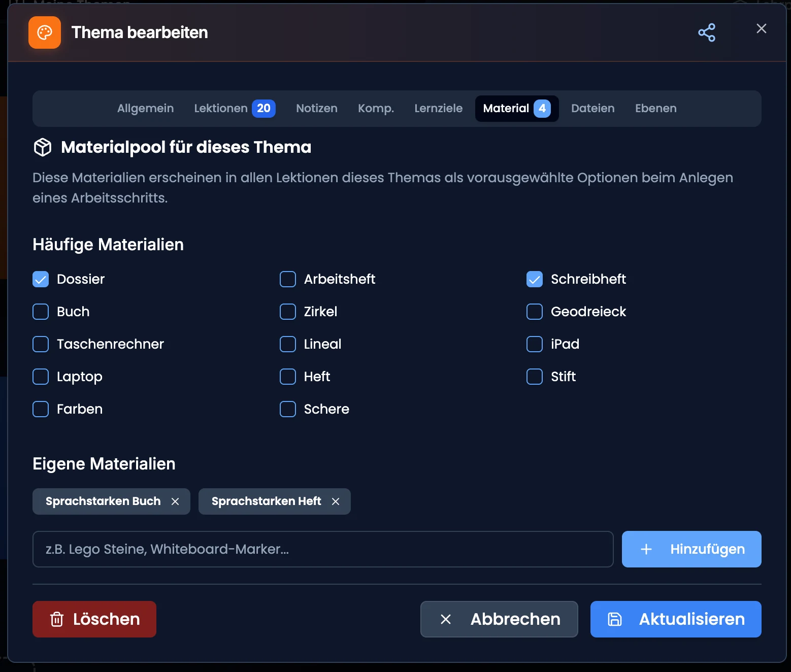
Task: Remove the Sprachstarken Heft tag
Action: [336, 501]
